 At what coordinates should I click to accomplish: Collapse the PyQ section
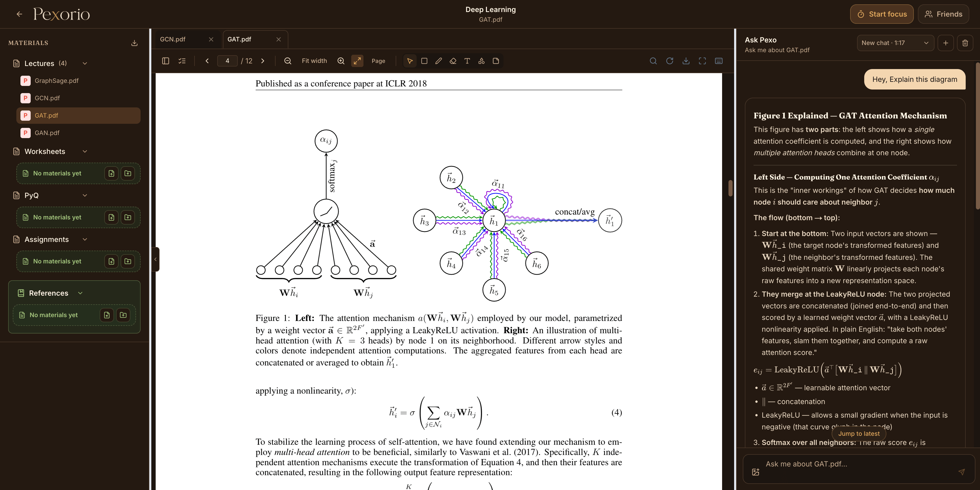(x=85, y=195)
